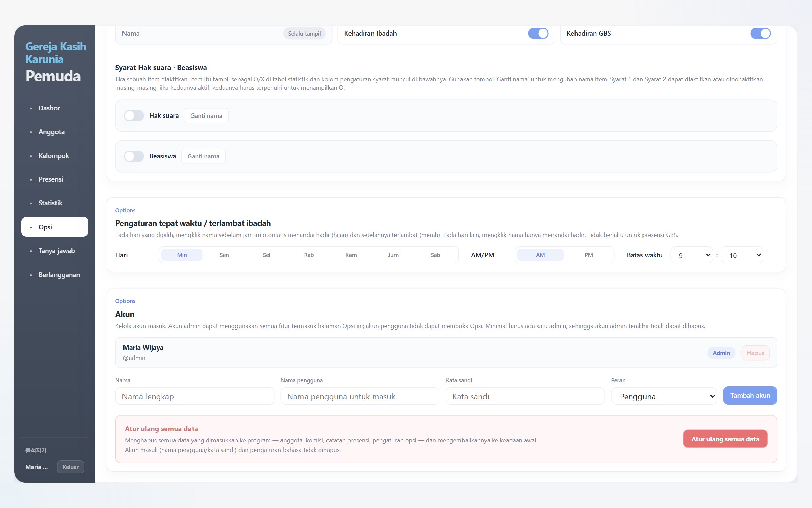Enable the Hak suara toggle
The height and width of the screenshot is (508, 812).
coord(134,116)
